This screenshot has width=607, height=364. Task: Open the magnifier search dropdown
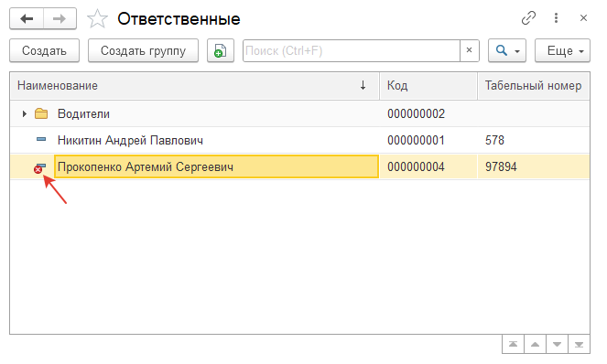tap(507, 50)
